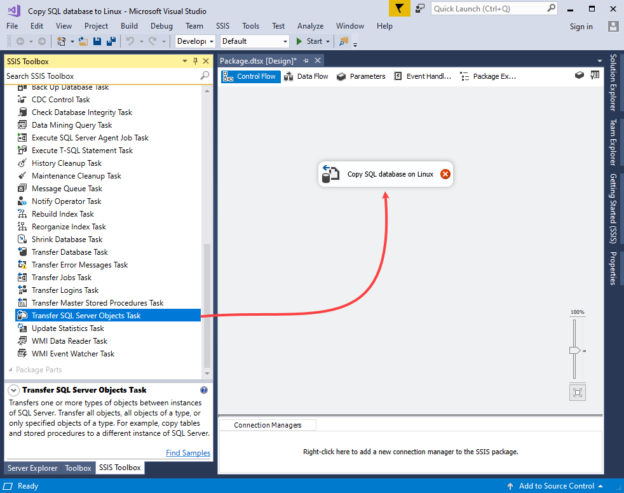Image resolution: width=624 pixels, height=493 pixels.
Task: Toggle auto-hide pin on SSIS Toolbox
Action: (194, 61)
